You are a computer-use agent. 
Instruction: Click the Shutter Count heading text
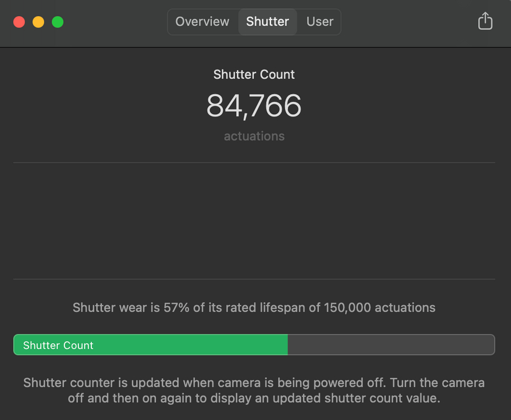pyautogui.click(x=254, y=74)
